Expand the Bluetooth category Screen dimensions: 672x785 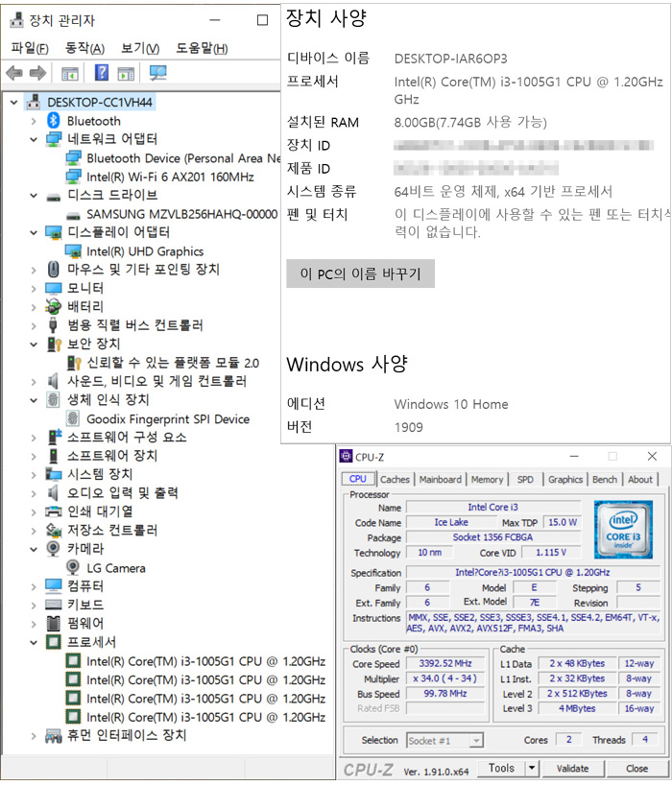tap(34, 121)
